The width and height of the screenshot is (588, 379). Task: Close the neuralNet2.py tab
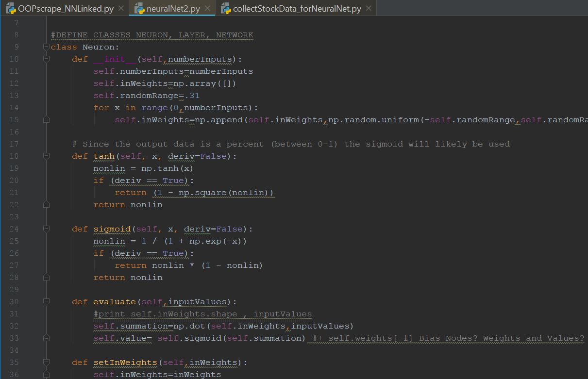coord(208,8)
